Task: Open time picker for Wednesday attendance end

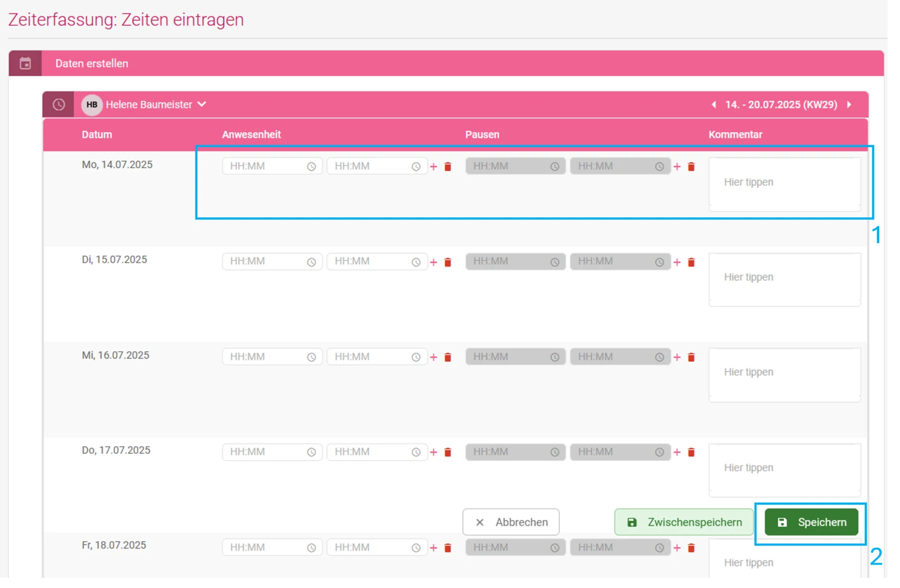Action: pos(416,357)
